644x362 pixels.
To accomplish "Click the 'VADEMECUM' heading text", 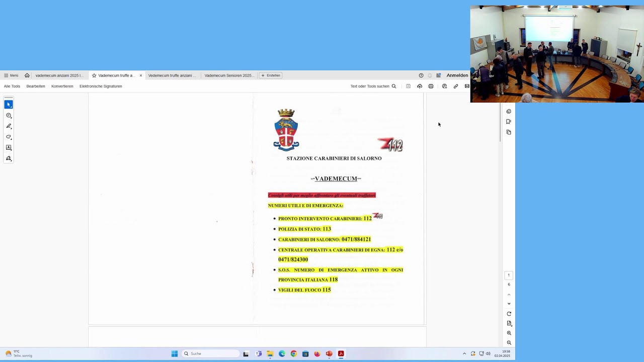I will pos(336,179).
